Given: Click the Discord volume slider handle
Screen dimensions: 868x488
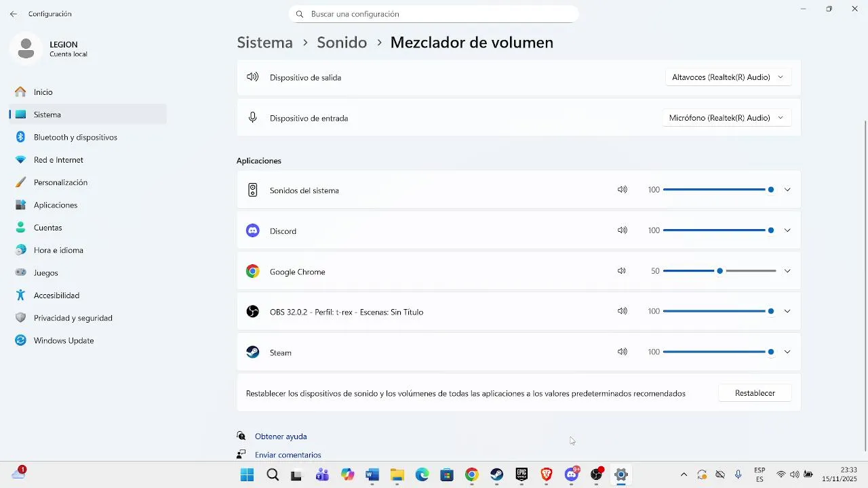Looking at the screenshot, I should (x=771, y=230).
